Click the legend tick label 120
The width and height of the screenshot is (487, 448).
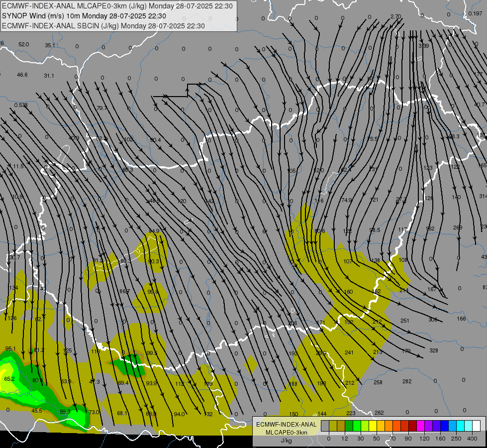tap(424, 439)
